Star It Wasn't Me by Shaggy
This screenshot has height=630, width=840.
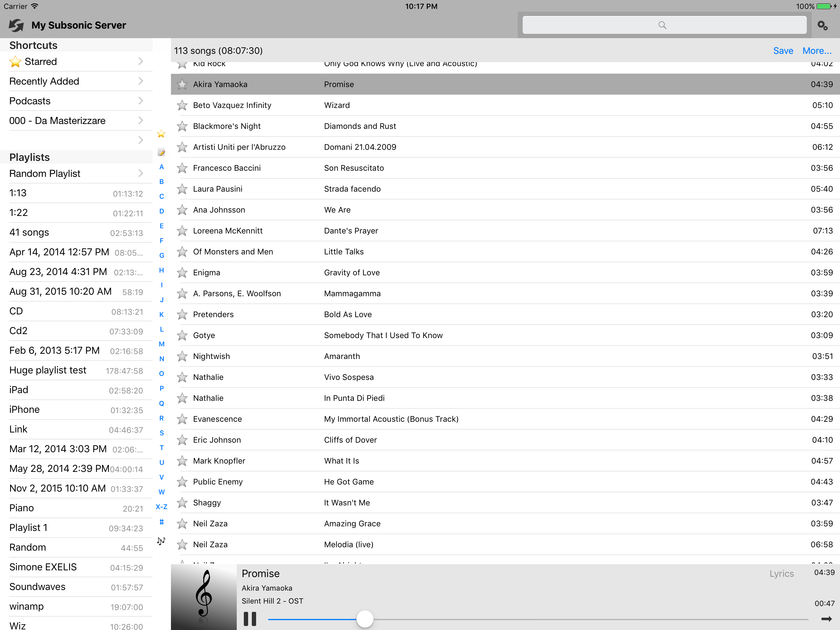[x=182, y=502]
